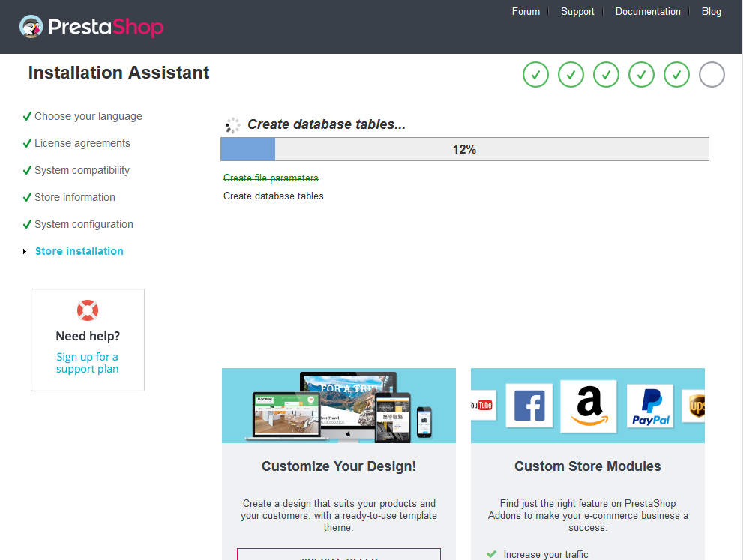The height and width of the screenshot is (560, 743).
Task: Click the ready-to-use template theme description
Action: tap(339, 516)
